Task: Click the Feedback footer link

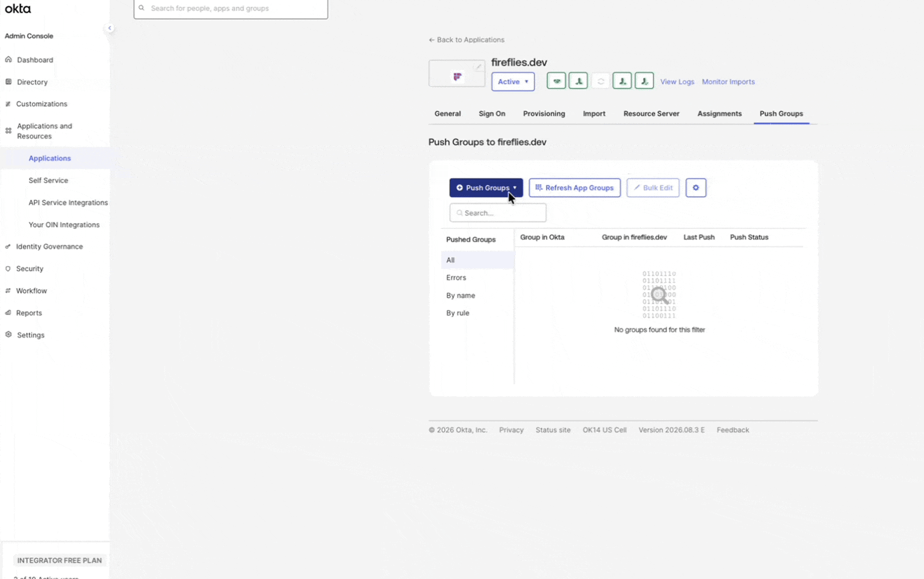Action: [x=732, y=430]
